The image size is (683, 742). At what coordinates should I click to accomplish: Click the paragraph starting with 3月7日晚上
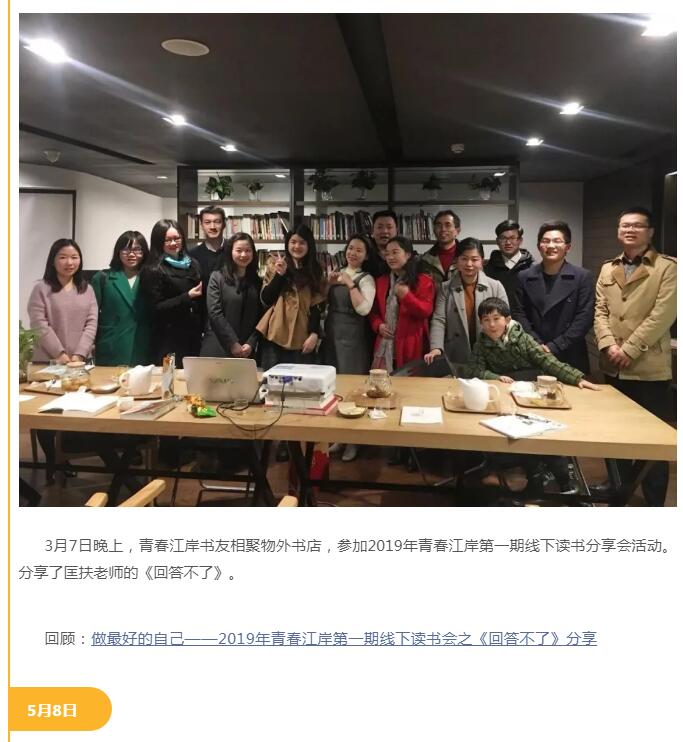[346, 559]
